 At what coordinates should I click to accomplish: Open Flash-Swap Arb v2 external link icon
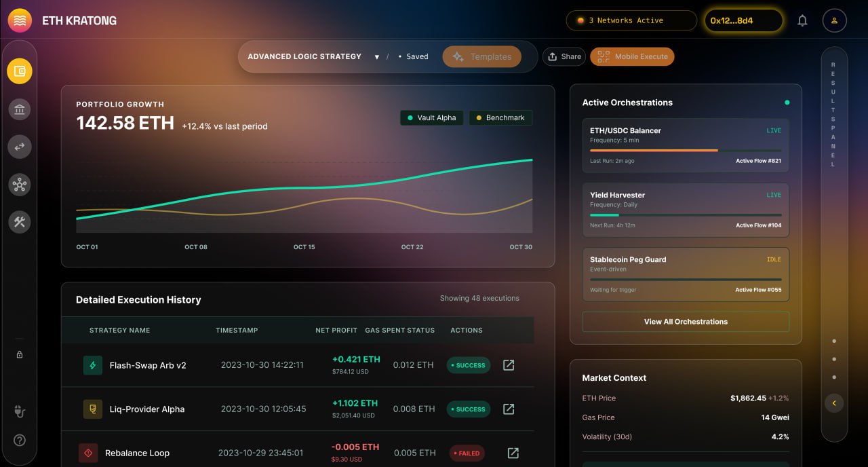509,365
